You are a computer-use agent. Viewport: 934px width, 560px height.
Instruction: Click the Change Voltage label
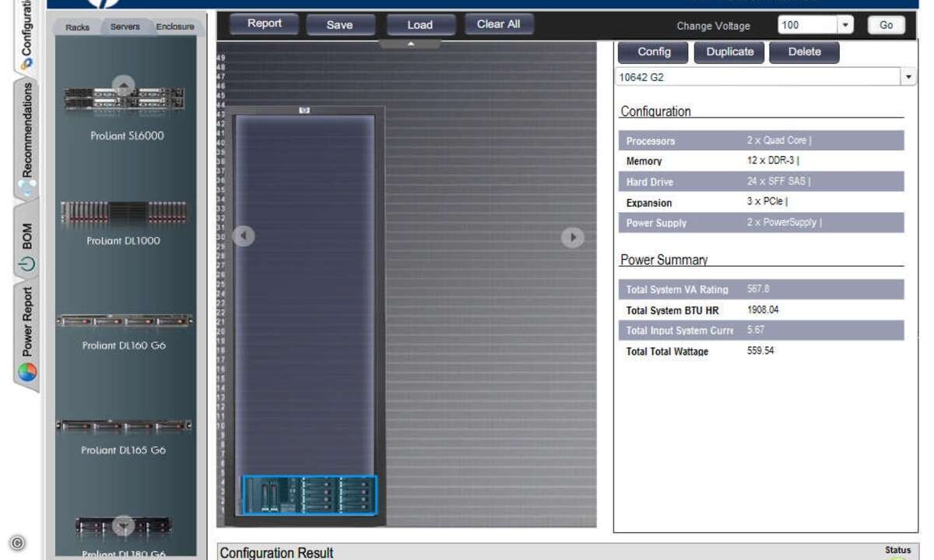coord(714,26)
